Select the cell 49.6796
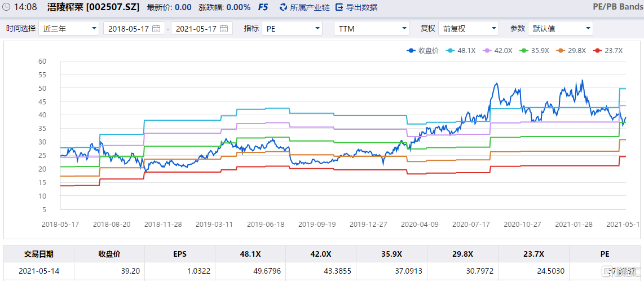644x281 pixels. 250,271
